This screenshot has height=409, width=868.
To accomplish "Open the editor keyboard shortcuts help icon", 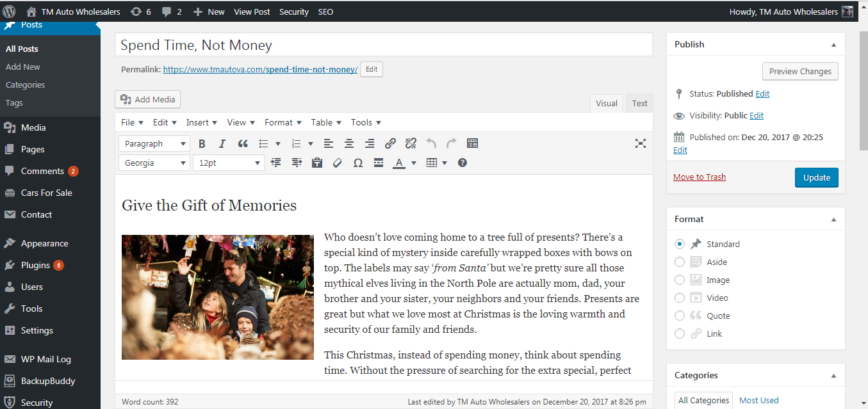I will [463, 163].
